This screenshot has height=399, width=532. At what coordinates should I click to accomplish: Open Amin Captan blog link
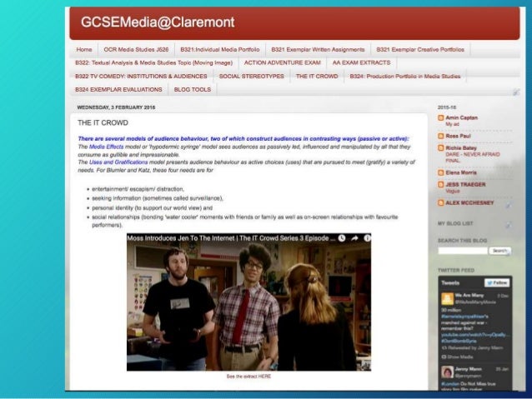[461, 117]
